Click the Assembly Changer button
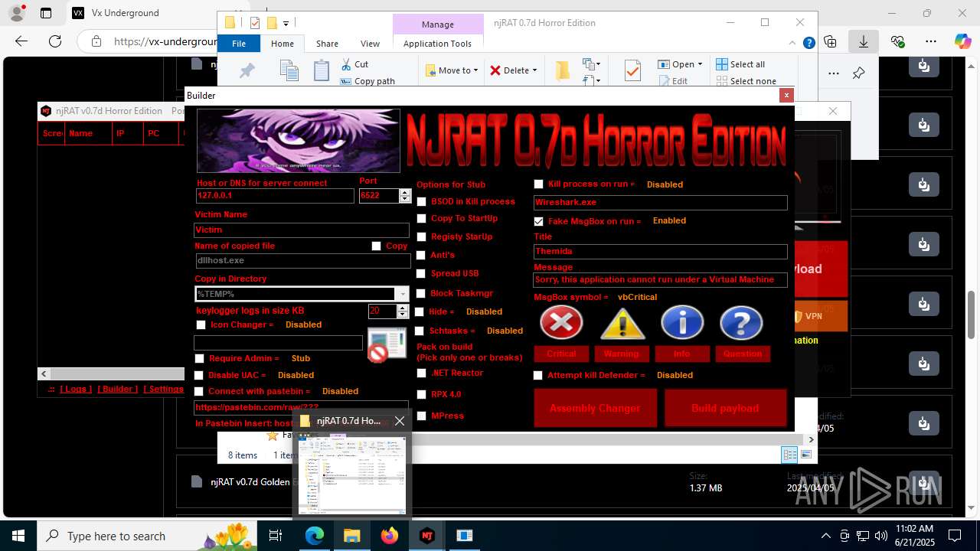The height and width of the screenshot is (551, 980). [x=595, y=408]
